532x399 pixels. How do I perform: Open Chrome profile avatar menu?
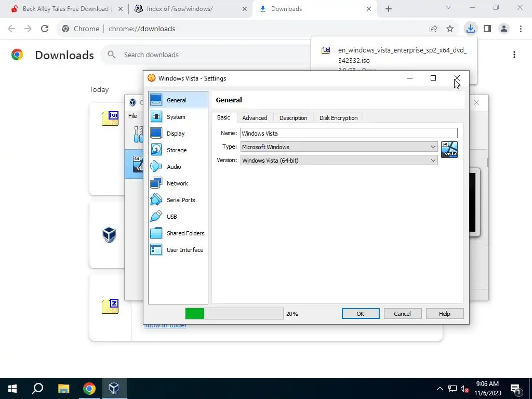[504, 29]
